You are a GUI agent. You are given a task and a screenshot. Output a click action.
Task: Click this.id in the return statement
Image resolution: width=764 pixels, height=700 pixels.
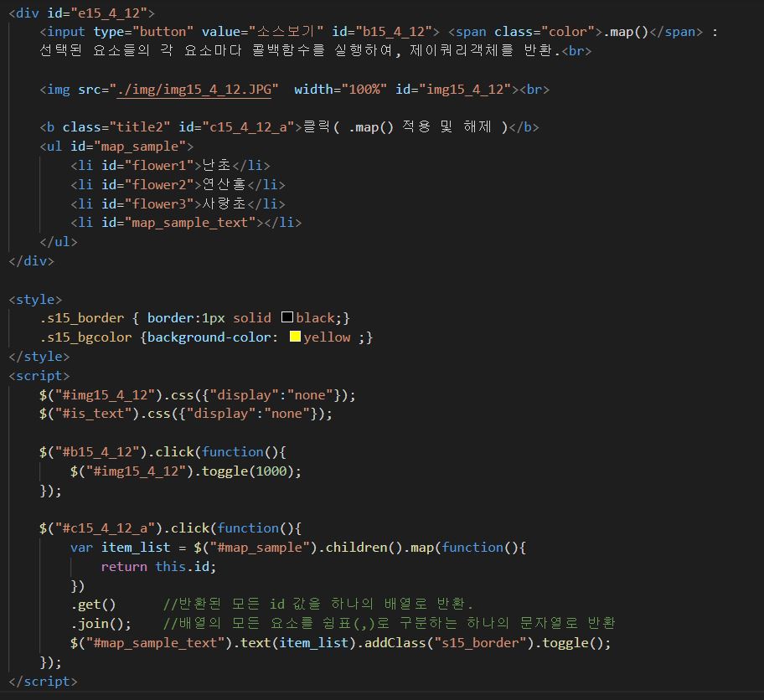183,567
